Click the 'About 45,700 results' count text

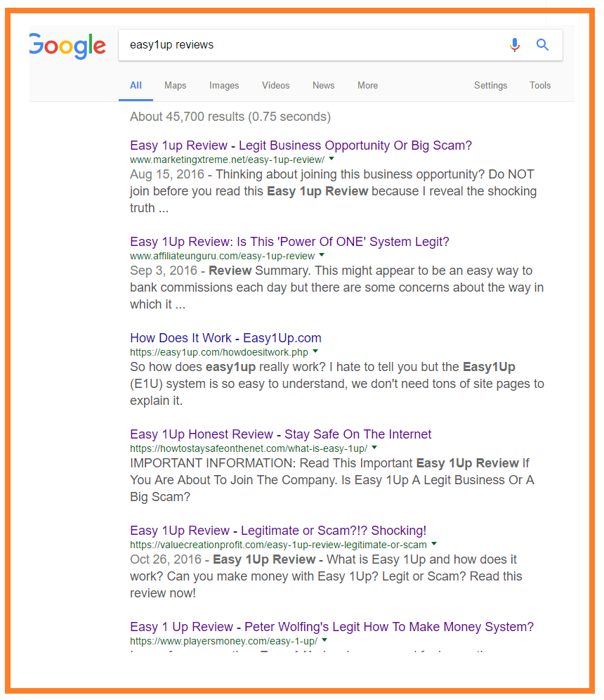230,117
